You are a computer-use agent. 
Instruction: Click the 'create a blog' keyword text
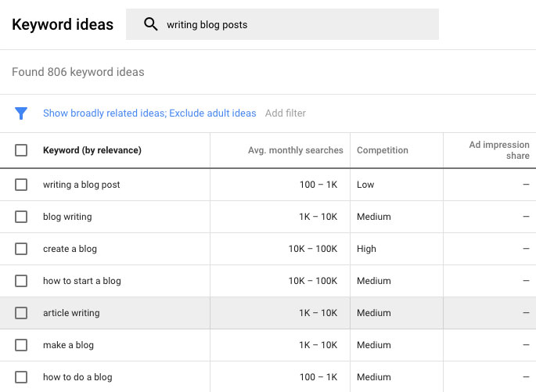[70, 249]
